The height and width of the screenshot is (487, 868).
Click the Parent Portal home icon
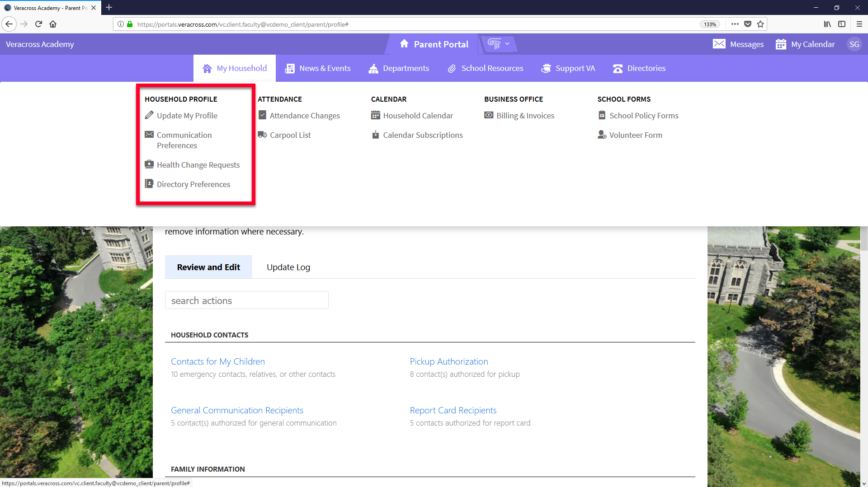tap(404, 44)
